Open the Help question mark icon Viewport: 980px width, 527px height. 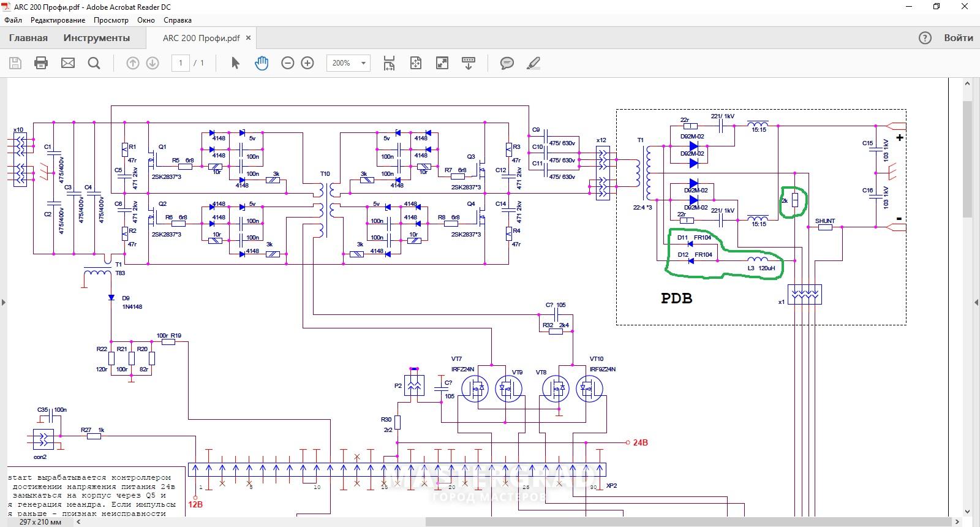(925, 38)
